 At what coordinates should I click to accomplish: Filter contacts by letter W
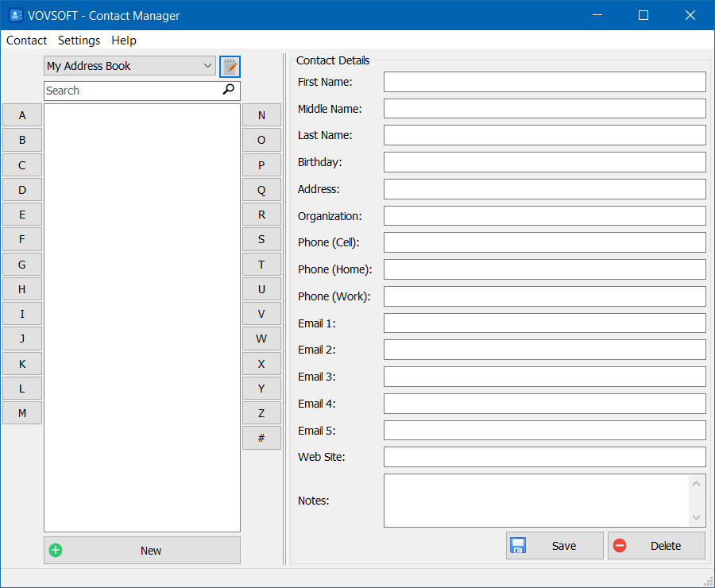click(x=261, y=338)
